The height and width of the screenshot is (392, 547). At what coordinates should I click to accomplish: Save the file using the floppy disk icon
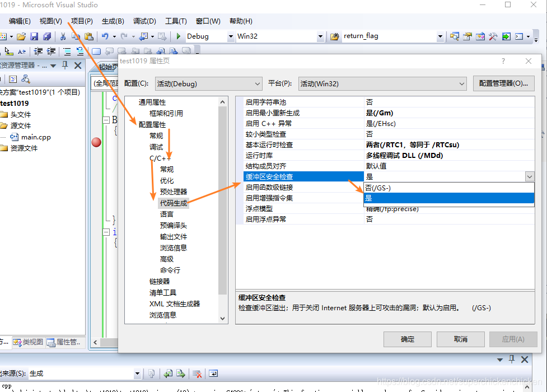tap(34, 36)
